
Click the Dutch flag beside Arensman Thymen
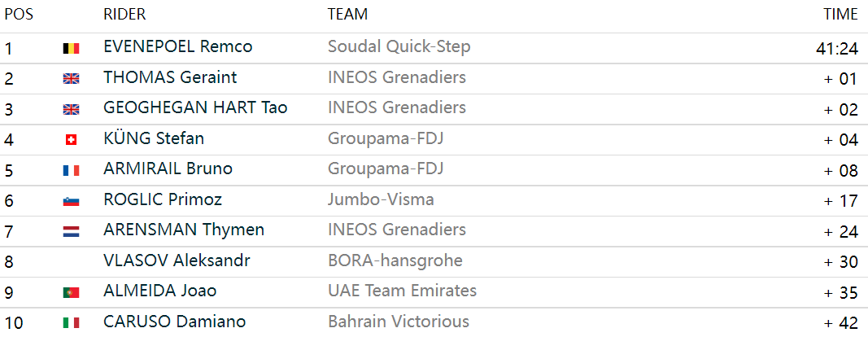pos(71,232)
